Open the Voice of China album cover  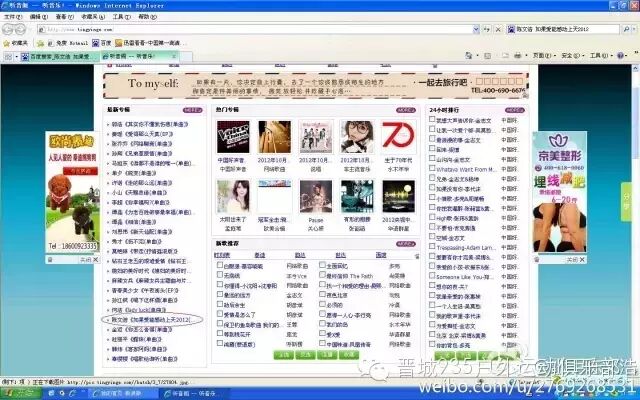233,137
